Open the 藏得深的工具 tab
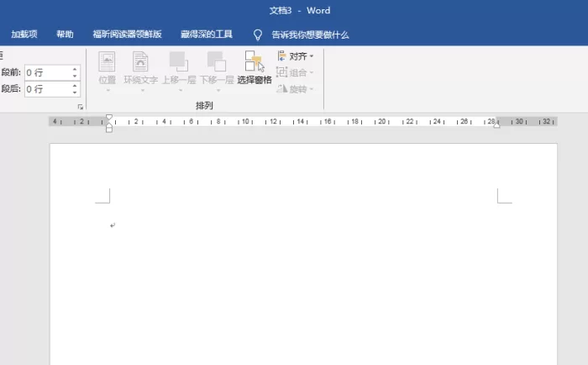 [207, 34]
